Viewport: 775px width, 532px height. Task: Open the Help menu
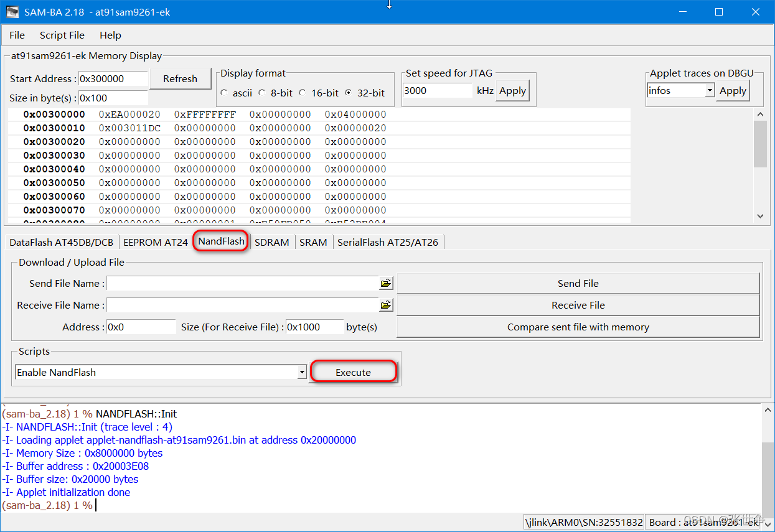pos(110,35)
